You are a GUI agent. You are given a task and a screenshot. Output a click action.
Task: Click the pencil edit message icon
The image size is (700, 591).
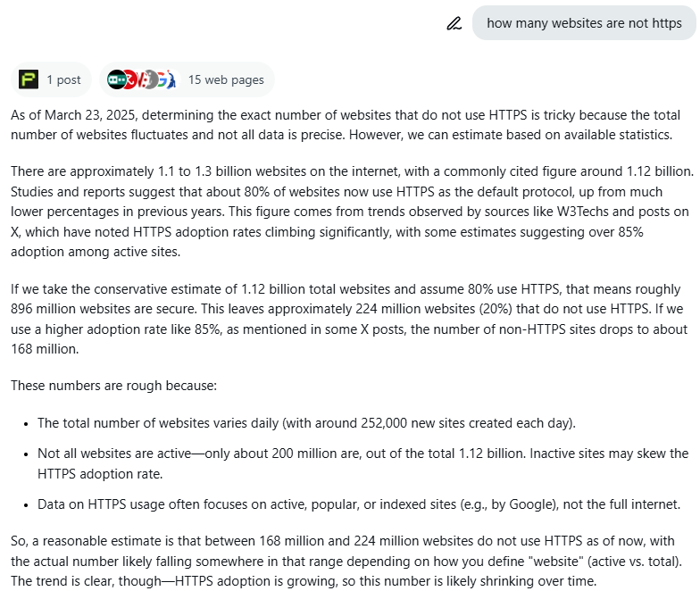(x=454, y=23)
